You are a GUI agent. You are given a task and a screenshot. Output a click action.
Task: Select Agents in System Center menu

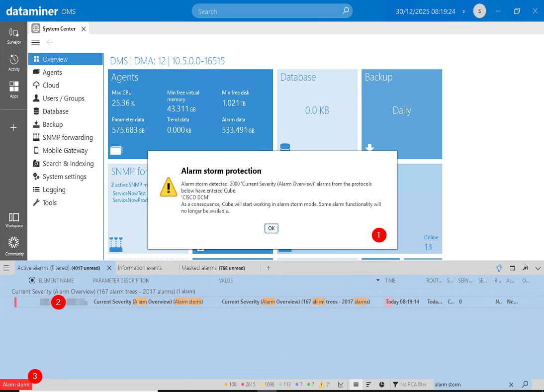point(52,72)
